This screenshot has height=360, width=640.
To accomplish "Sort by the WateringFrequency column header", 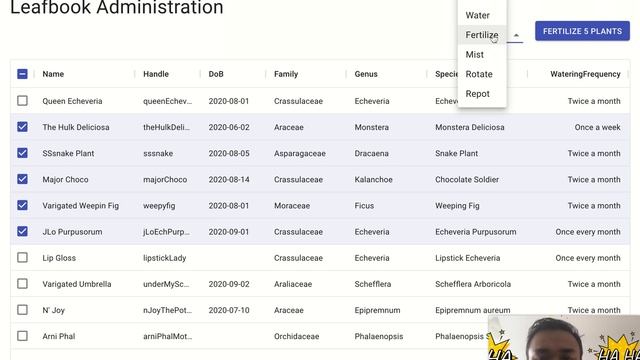I will (585, 74).
